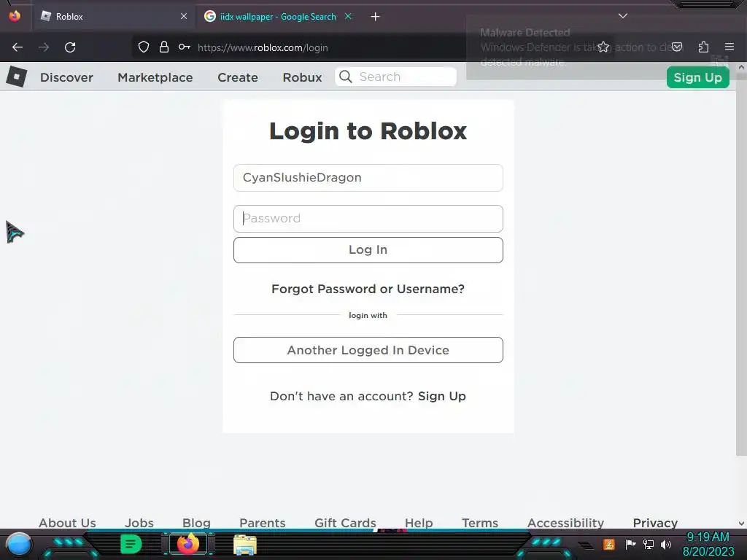Open the tracking protection shield icon
Screen dimensions: 747x560
click(144, 47)
